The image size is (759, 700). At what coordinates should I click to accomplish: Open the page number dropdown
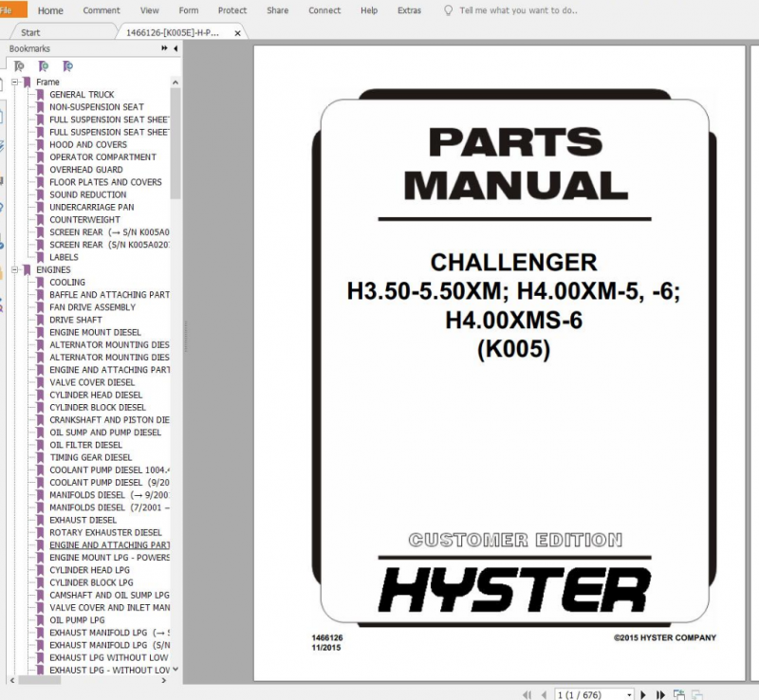point(629,694)
